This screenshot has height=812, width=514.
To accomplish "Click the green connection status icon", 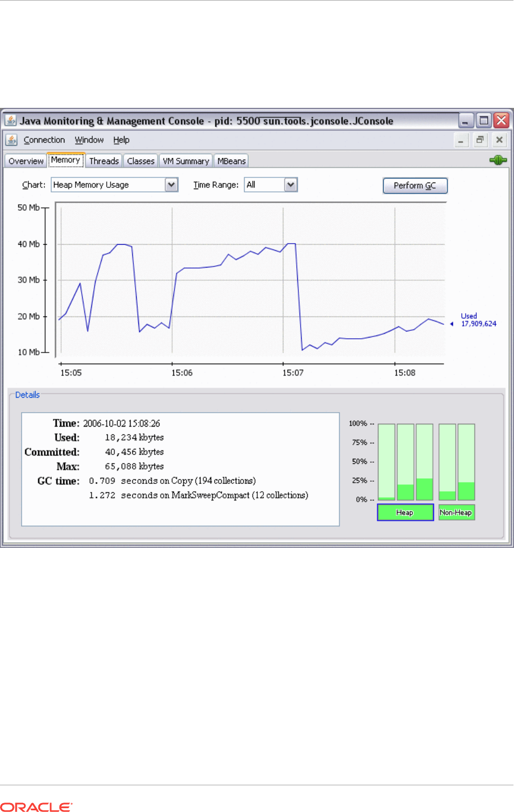I will pos(498,160).
